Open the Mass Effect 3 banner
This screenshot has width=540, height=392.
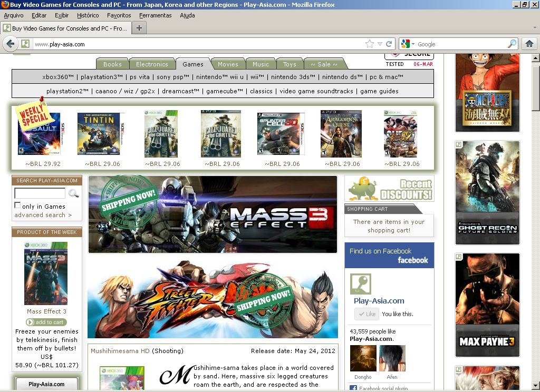213,214
